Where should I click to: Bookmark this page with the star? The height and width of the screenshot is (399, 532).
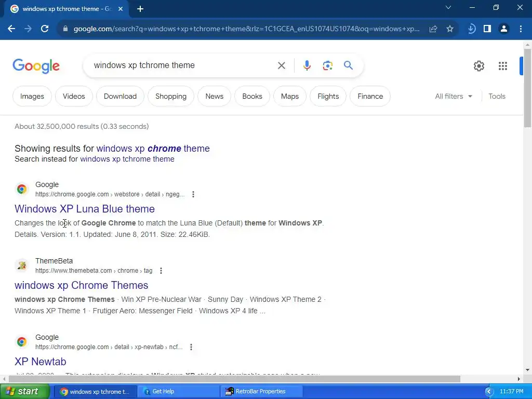[x=450, y=29]
